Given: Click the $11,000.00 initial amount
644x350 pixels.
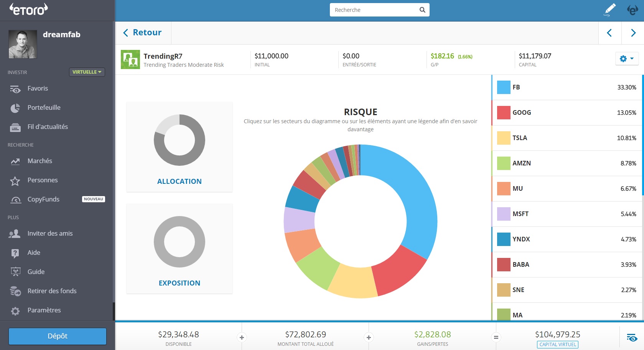Looking at the screenshot, I should [x=272, y=56].
